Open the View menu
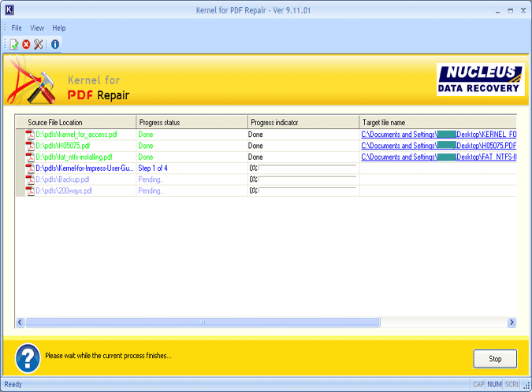Screen dimensions: 532x392 point(37,28)
